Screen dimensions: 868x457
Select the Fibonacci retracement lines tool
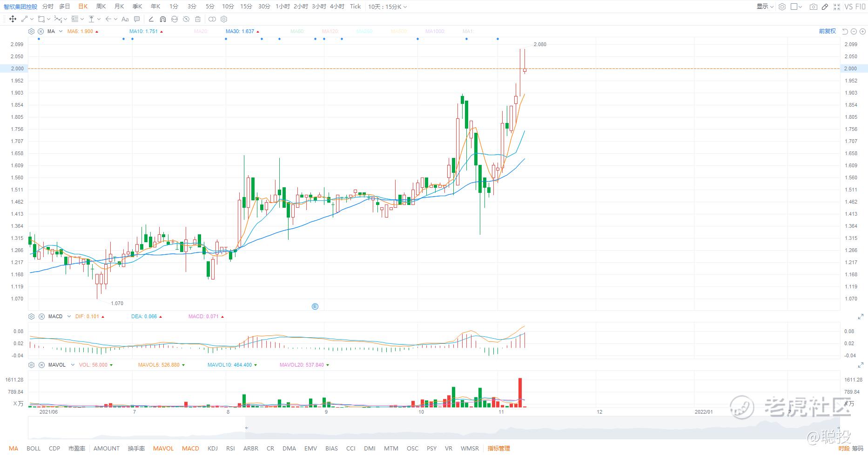(x=75, y=19)
